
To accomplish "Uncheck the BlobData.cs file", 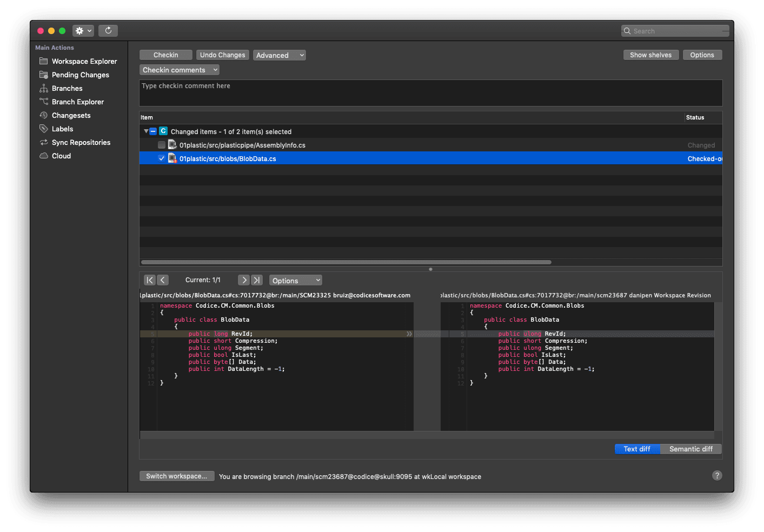I will [x=161, y=158].
